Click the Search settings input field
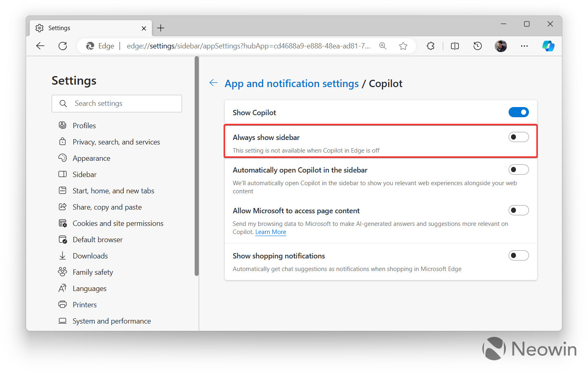Viewport: 588px width, 372px height. click(x=117, y=103)
